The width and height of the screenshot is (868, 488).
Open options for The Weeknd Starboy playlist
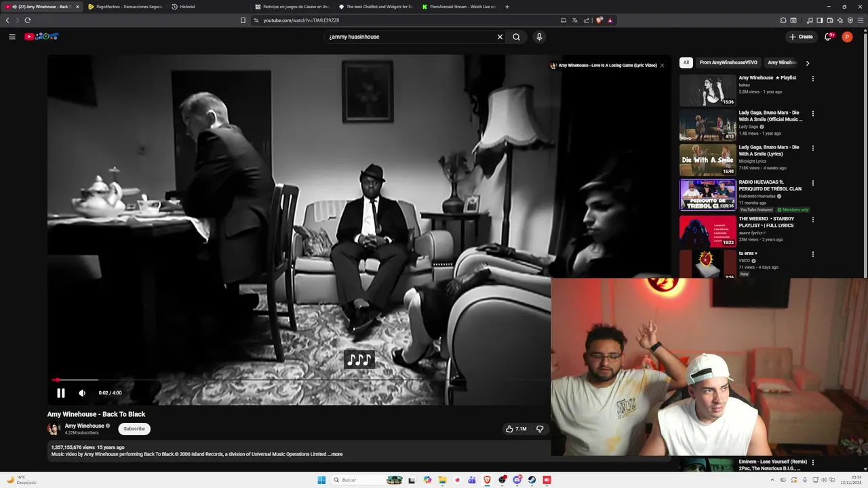812,220
